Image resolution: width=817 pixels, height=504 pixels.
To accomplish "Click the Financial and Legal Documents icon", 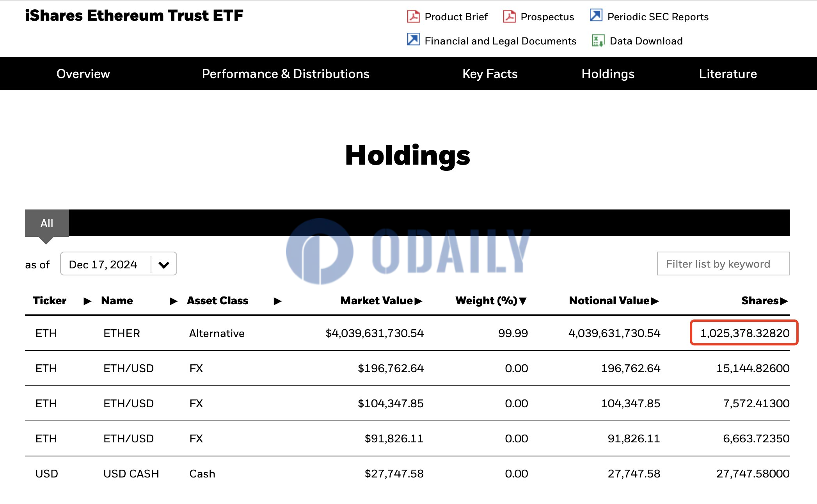I will (413, 40).
